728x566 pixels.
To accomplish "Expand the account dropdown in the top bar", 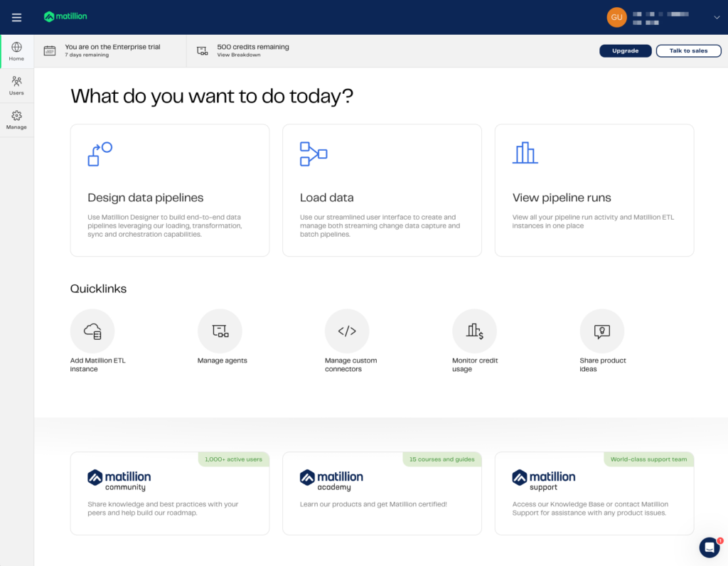I will click(716, 17).
